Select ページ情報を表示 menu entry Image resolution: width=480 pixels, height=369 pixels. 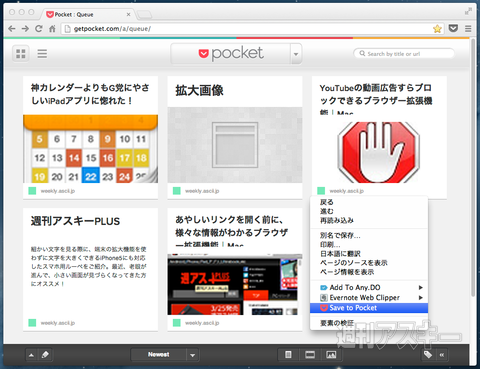[369, 272]
